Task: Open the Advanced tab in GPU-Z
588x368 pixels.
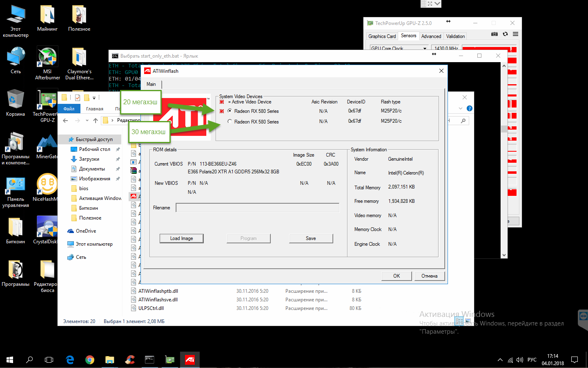Action: pyautogui.click(x=431, y=36)
